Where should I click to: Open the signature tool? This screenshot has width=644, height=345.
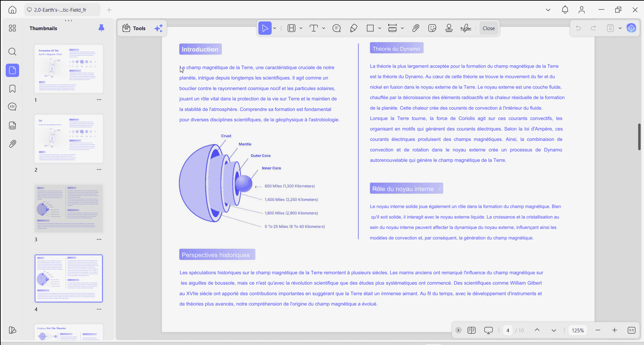pos(466,28)
